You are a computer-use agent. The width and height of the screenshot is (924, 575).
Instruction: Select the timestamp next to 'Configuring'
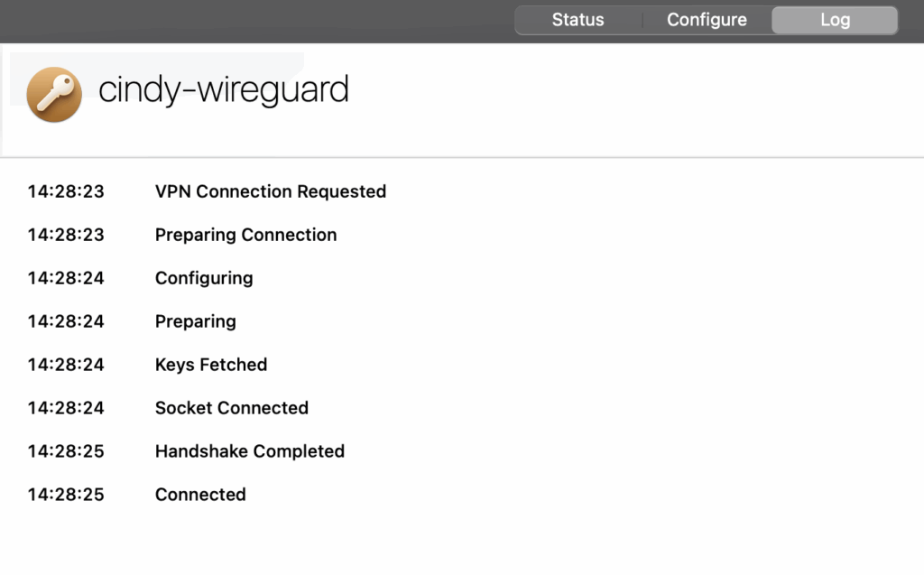pyautogui.click(x=66, y=278)
